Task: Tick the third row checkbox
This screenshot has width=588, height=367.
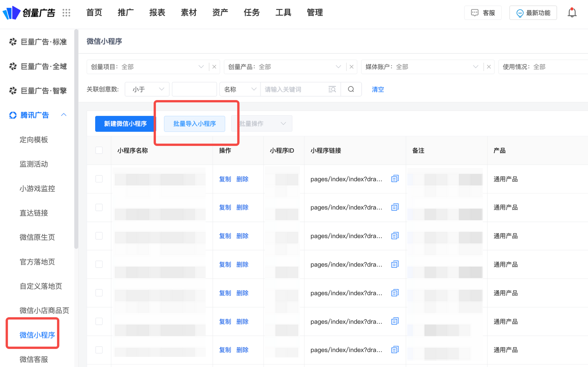Action: tap(99, 236)
